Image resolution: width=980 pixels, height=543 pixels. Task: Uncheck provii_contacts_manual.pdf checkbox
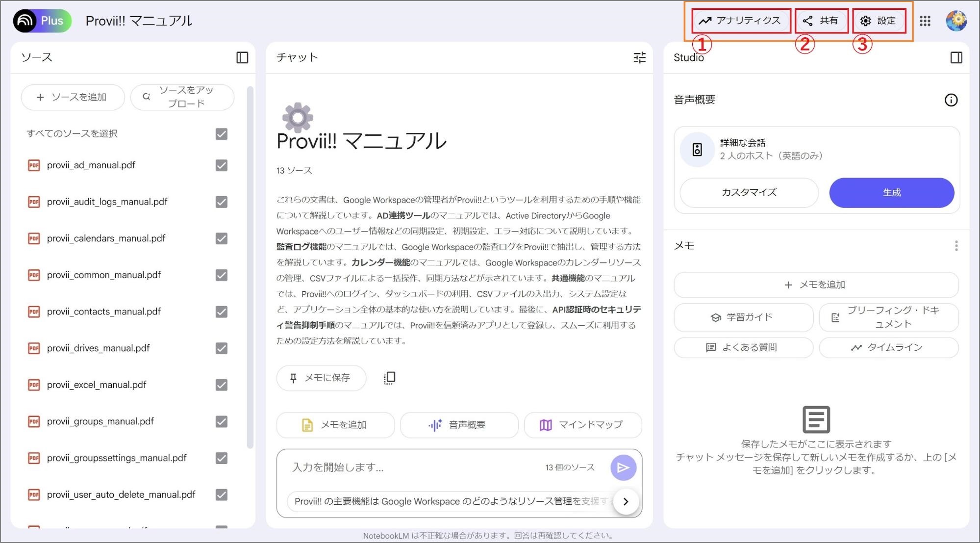click(222, 312)
